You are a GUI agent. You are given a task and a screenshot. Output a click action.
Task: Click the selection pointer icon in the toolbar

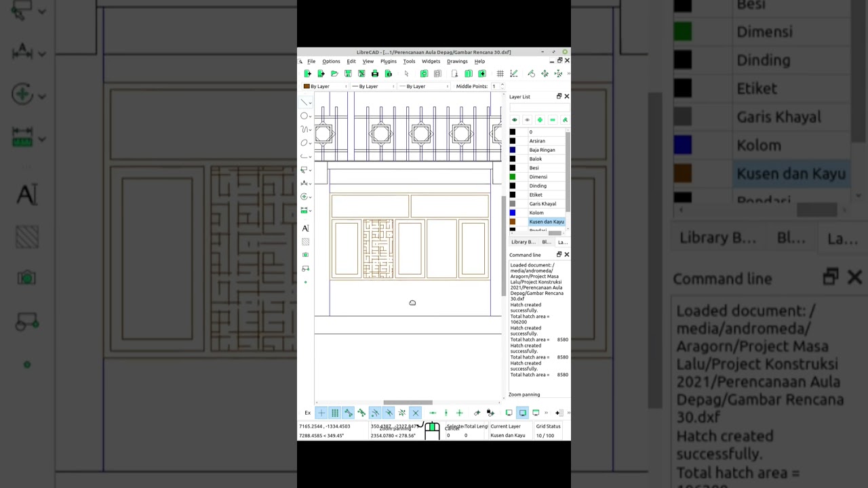click(x=406, y=73)
